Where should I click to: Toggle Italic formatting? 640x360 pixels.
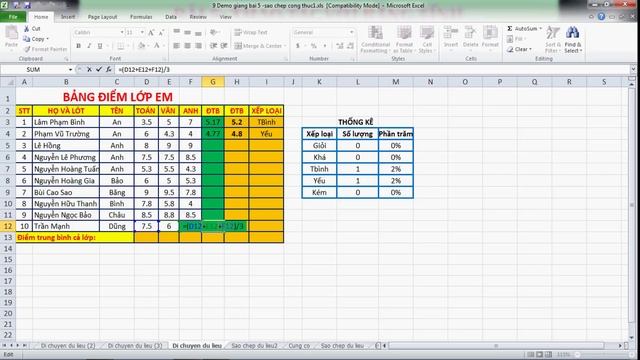(89, 46)
